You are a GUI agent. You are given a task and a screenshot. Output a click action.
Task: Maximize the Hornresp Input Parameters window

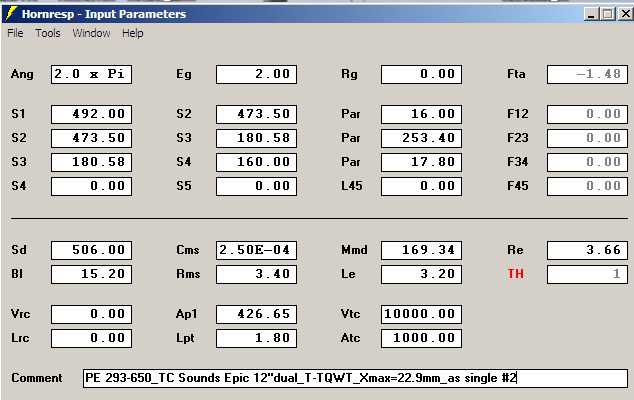click(607, 14)
